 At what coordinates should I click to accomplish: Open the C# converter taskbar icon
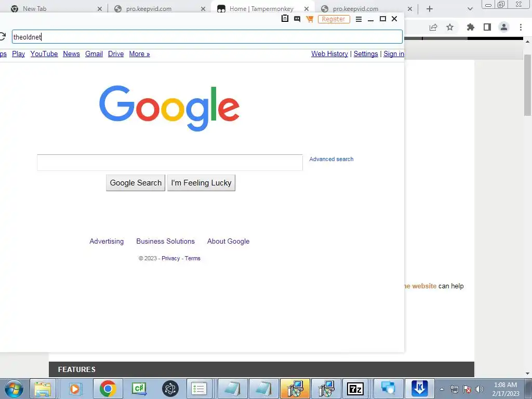click(139, 389)
